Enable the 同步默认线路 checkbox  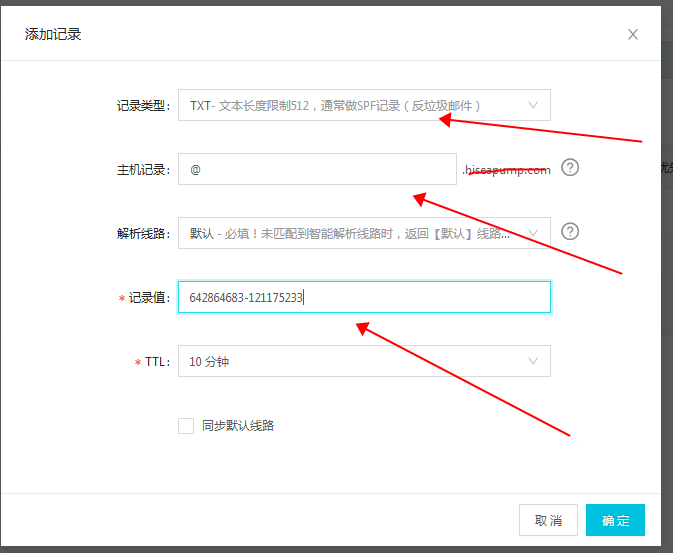tap(186, 426)
